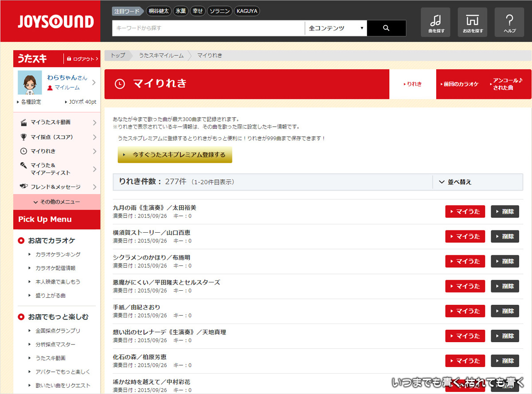Add 九月の雨 to マイうた
The height and width of the screenshot is (394, 532).
tap(465, 211)
